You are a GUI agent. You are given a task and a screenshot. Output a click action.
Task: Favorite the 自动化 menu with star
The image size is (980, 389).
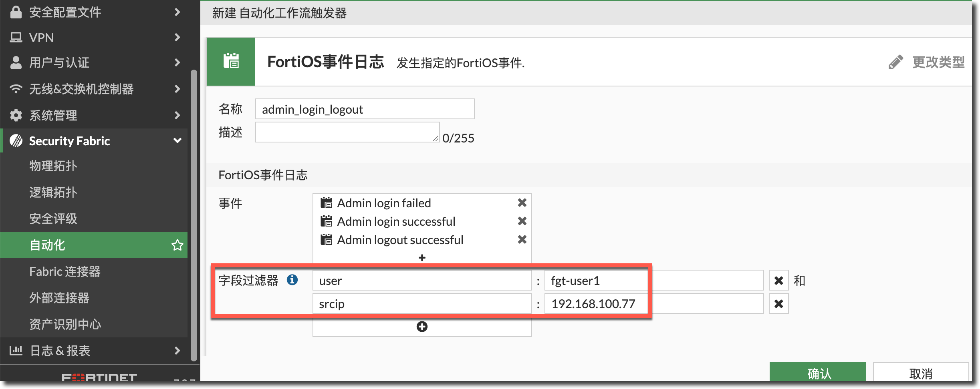(x=177, y=245)
